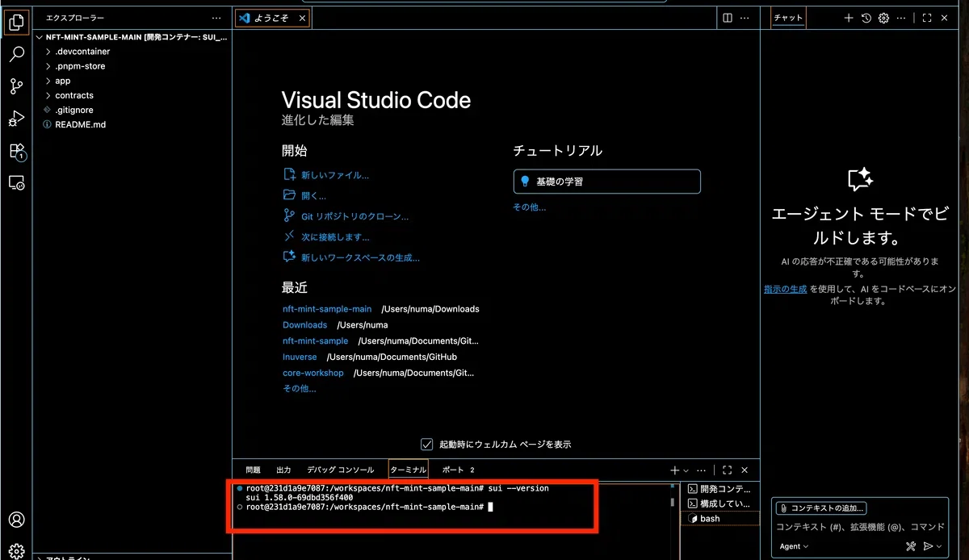The image size is (969, 560).
Task: Click その他... under 最近
Action: click(x=299, y=389)
